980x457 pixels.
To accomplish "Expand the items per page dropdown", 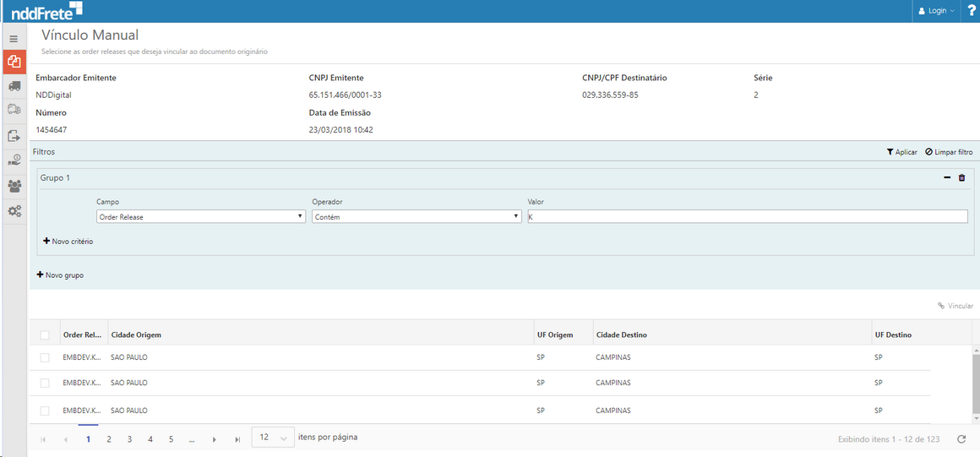I will [x=273, y=438].
